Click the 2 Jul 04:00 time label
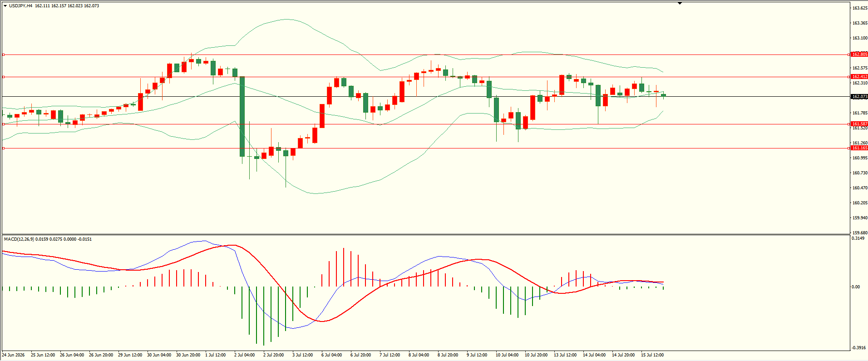This screenshot has height=361, width=868. 244,355
